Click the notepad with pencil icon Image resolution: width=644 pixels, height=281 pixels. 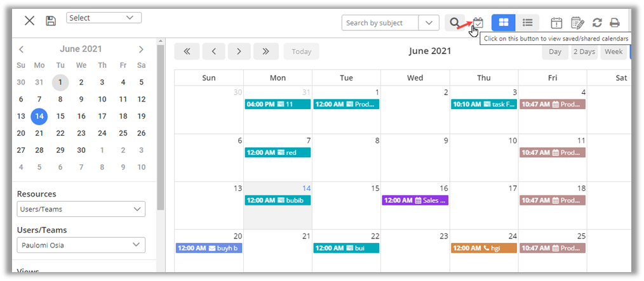coord(577,23)
